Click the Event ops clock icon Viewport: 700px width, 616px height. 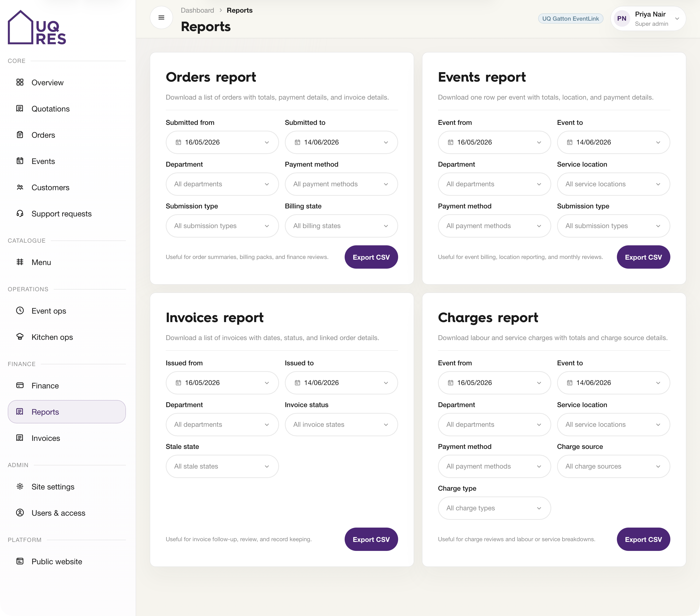click(20, 311)
